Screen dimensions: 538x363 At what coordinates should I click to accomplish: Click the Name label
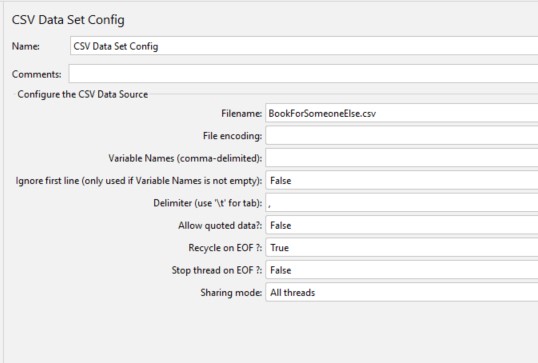pos(26,46)
